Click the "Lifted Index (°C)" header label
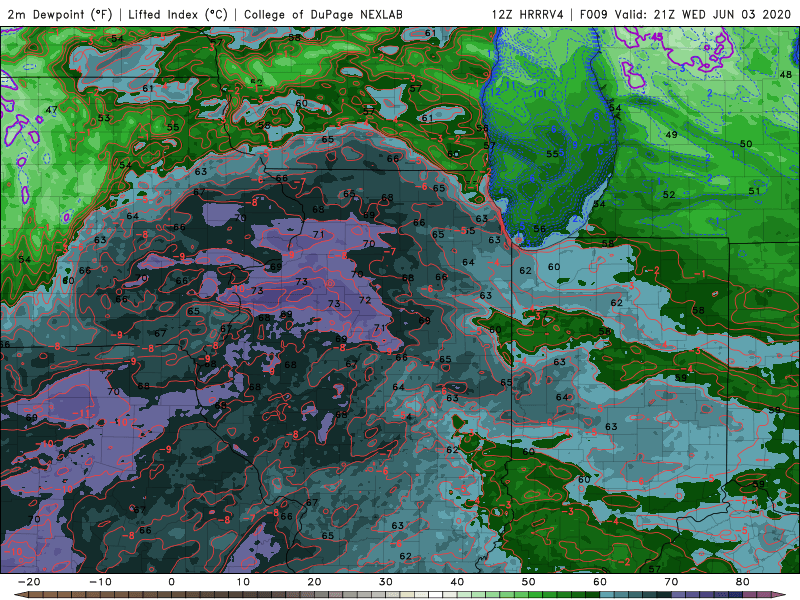The width and height of the screenshot is (800, 600). [178, 14]
